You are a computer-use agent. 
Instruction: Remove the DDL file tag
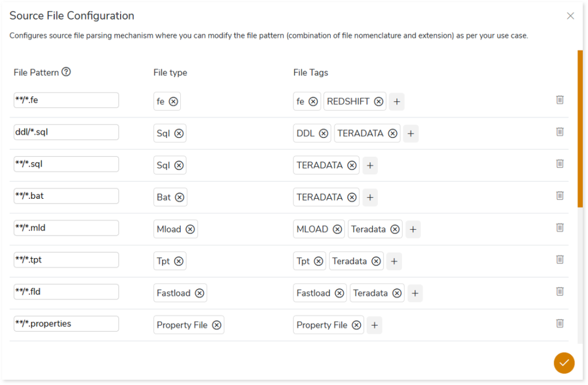pyautogui.click(x=324, y=133)
